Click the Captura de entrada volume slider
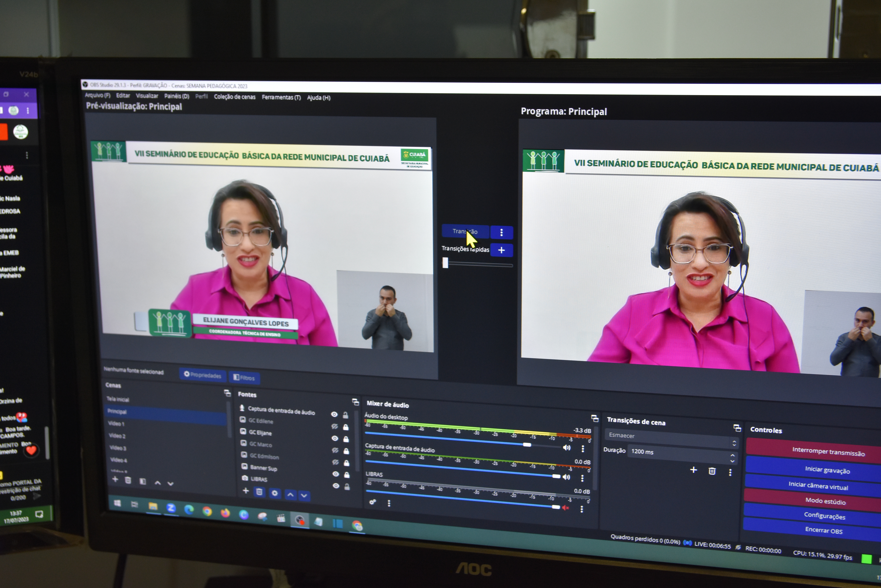Image resolution: width=881 pixels, height=588 pixels. point(556,476)
